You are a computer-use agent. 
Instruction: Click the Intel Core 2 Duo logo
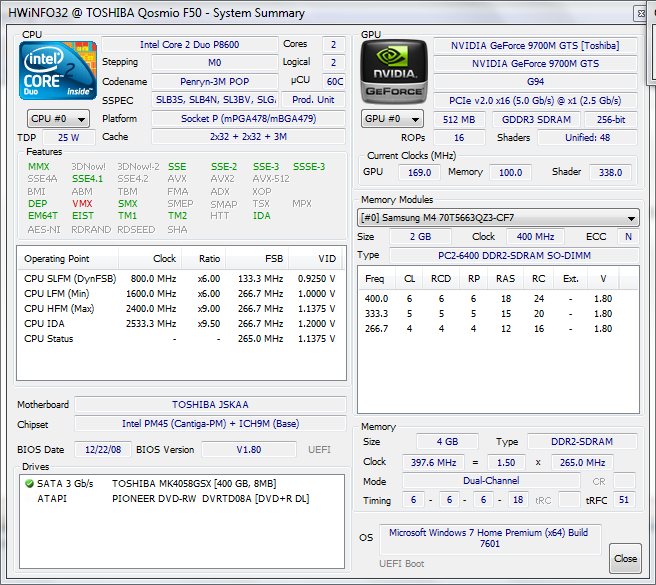tap(58, 70)
